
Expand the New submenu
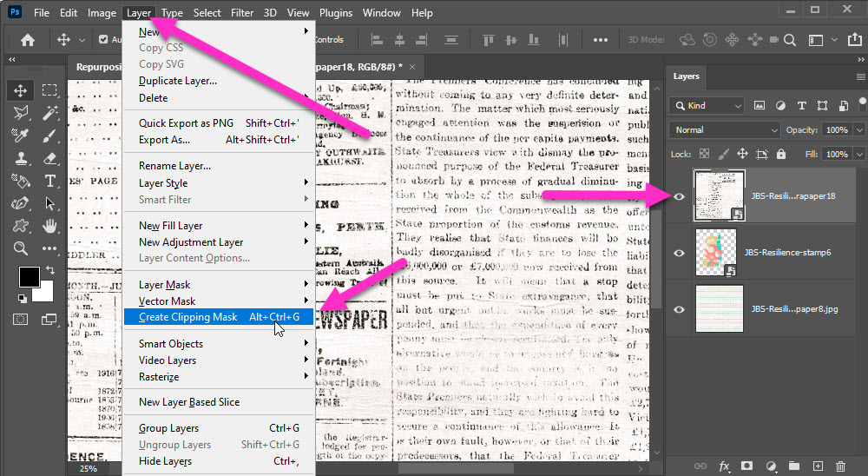[220, 31]
